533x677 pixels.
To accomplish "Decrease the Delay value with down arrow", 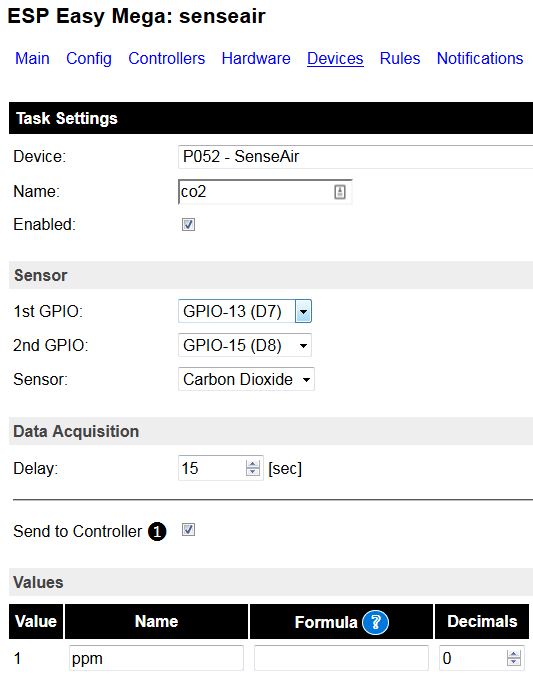I will point(252,472).
